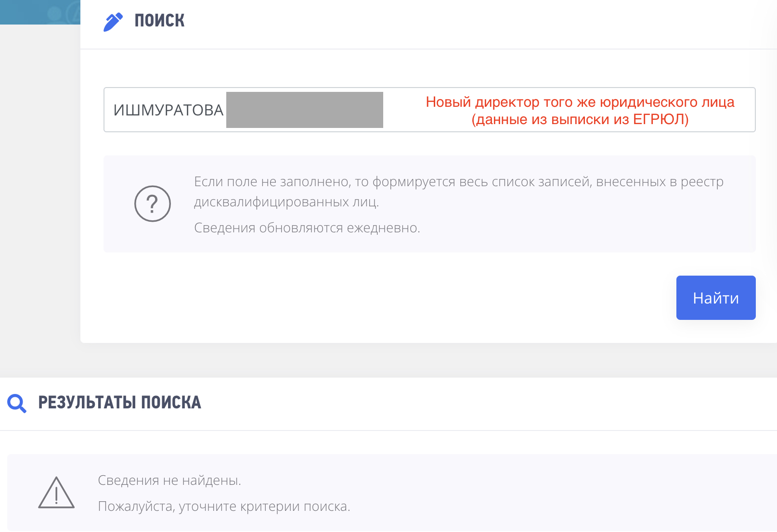Viewport: 777px width, 532px height.
Task: Click the text 'Сведения не найдены.'
Action: [169, 480]
